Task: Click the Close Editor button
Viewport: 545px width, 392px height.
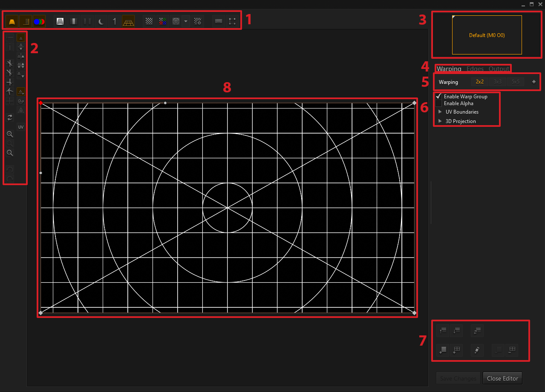Action: tap(502, 378)
